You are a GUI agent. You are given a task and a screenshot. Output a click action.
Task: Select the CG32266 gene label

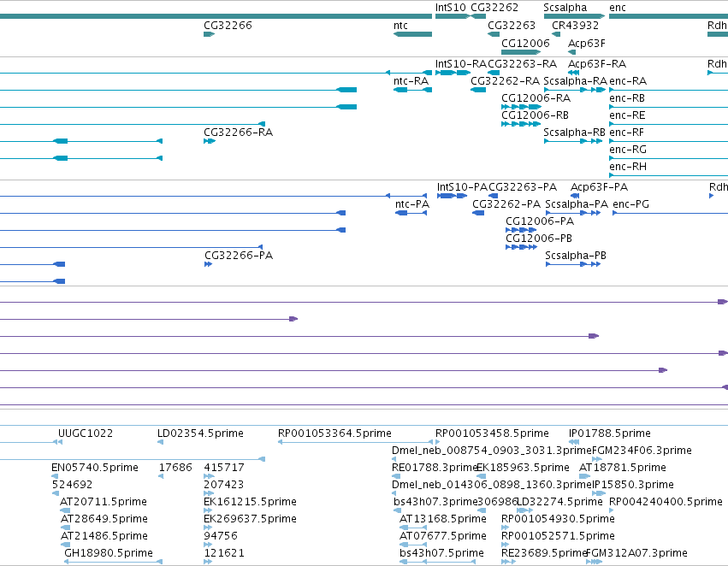228,26
